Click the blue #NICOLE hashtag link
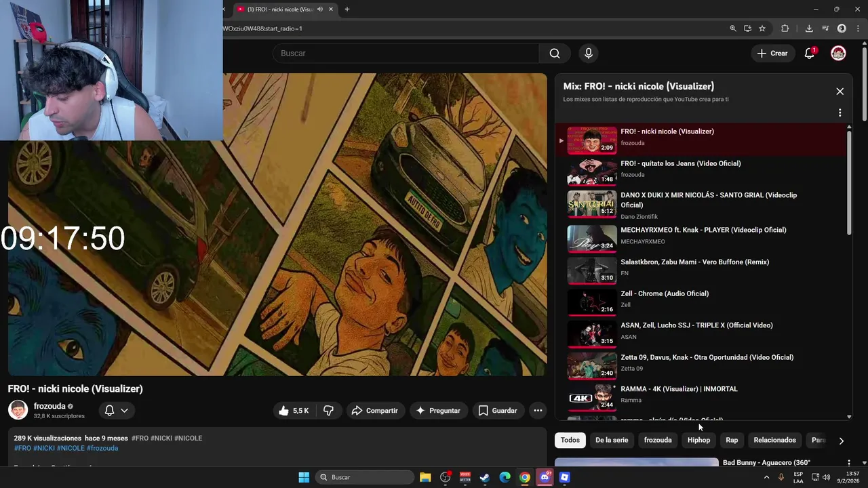This screenshot has width=868, height=488. coord(71,449)
